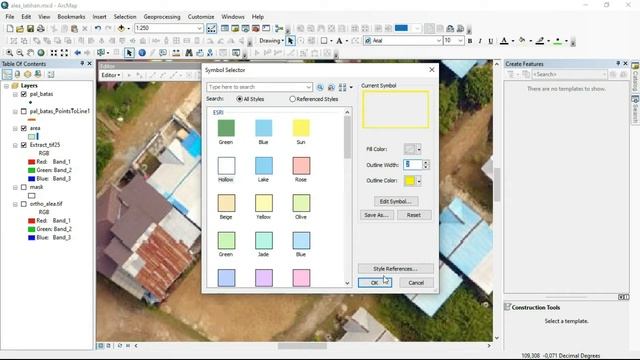Toggle the area layer visibility
640x360 pixels.
[x=24, y=128]
